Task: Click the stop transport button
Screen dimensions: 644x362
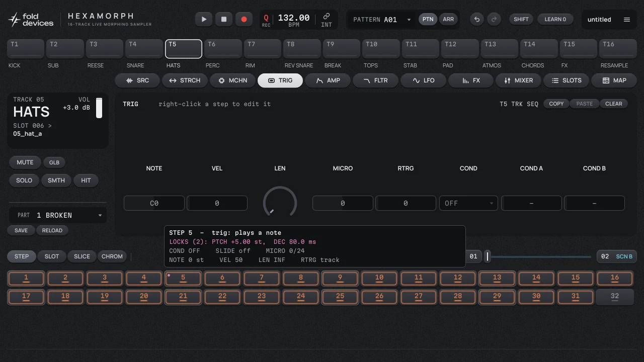Action: pyautogui.click(x=224, y=19)
